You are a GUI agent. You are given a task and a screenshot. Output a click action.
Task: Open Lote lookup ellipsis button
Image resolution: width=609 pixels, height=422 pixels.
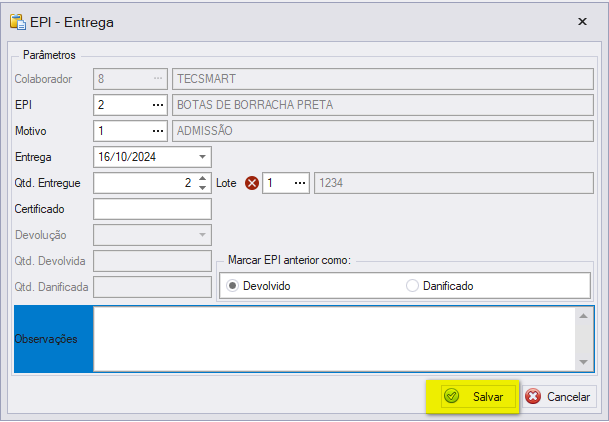300,183
